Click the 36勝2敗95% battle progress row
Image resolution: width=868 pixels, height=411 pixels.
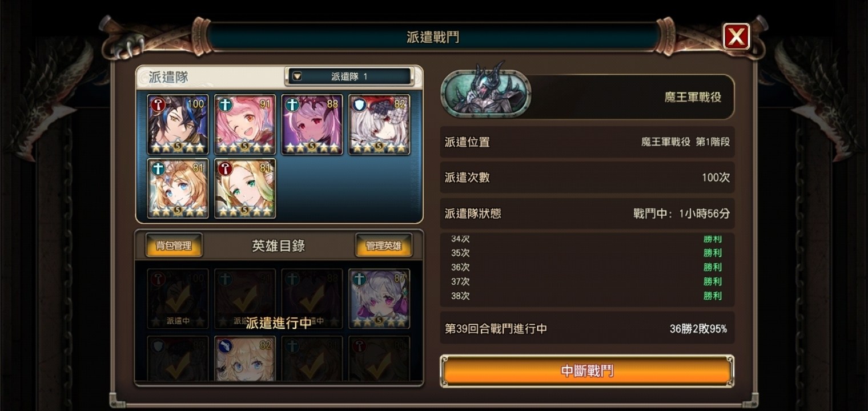(x=587, y=329)
